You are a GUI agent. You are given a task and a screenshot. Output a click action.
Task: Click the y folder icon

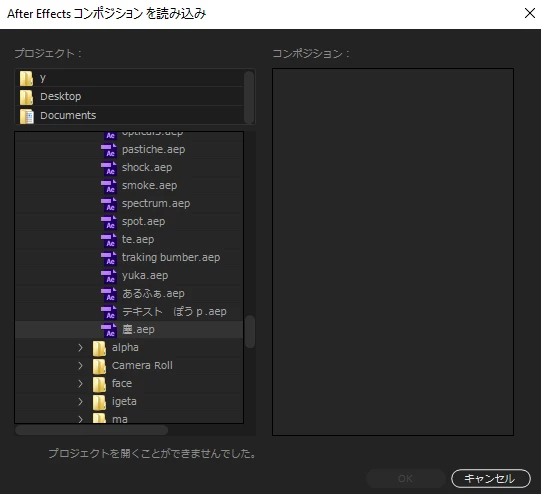point(26,78)
